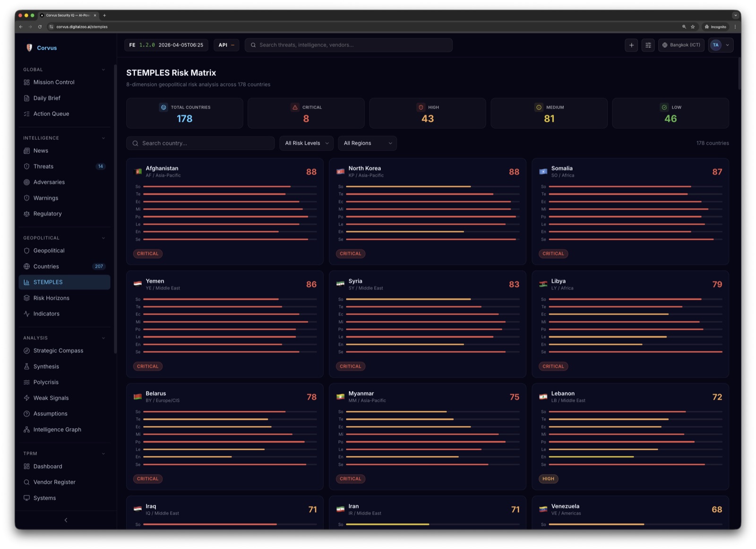Image resolution: width=756 pixels, height=549 pixels.
Task: Click the Indicators pulse icon
Action: [x=26, y=314]
